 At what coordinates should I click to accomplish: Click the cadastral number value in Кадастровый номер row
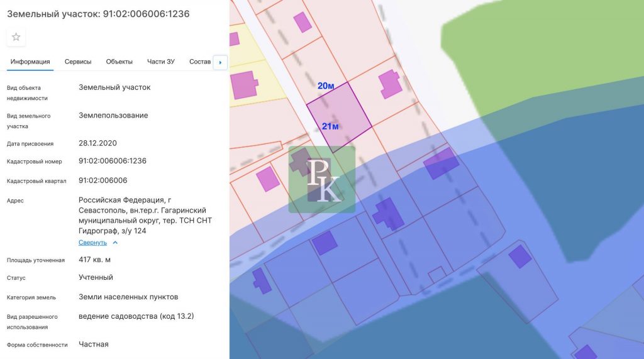click(113, 161)
